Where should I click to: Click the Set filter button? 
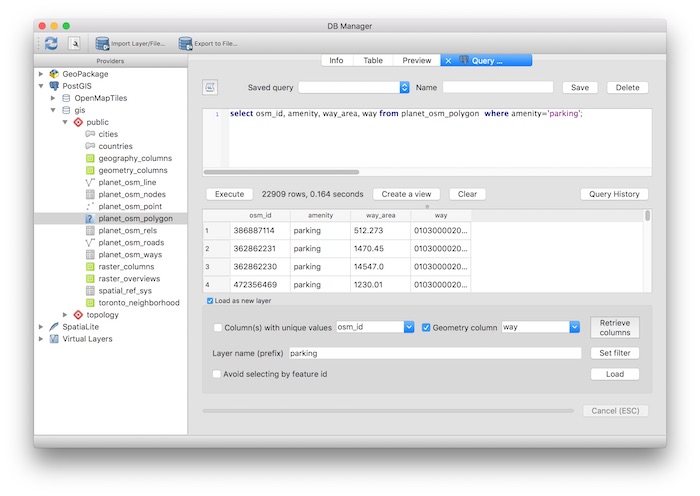click(615, 353)
